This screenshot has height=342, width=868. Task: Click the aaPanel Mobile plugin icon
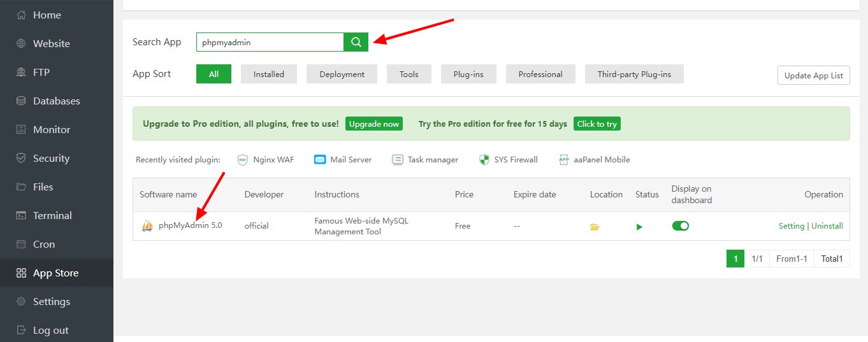tap(564, 160)
